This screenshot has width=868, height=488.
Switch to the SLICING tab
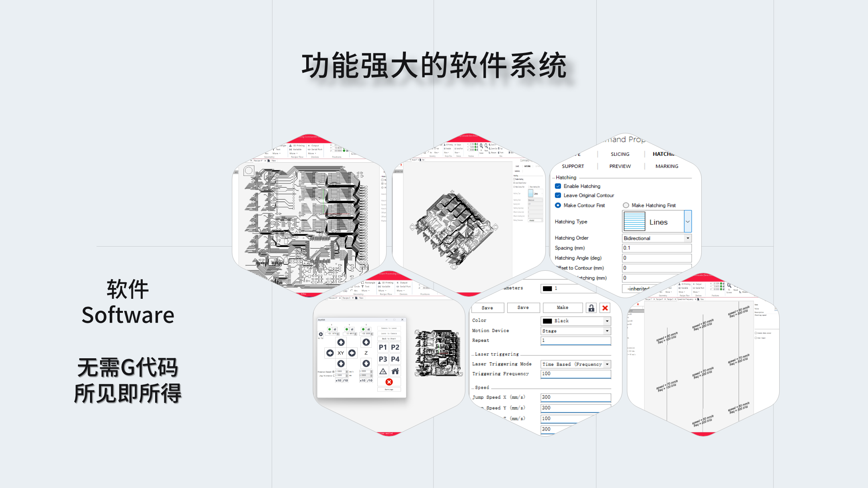coord(620,154)
